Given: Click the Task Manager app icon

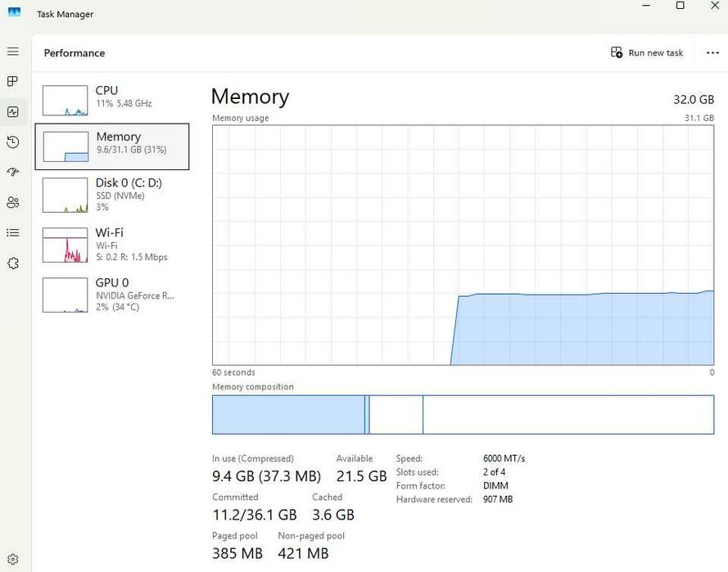Looking at the screenshot, I should click(15, 12).
